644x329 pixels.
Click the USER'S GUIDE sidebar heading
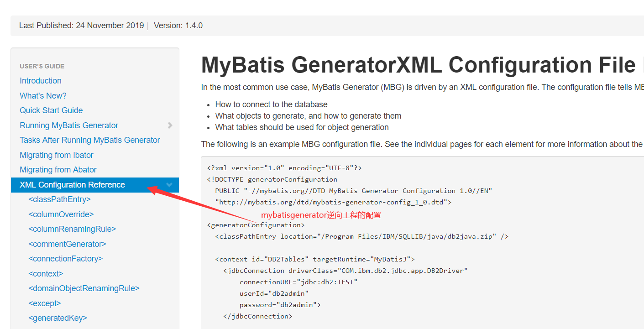tap(42, 66)
